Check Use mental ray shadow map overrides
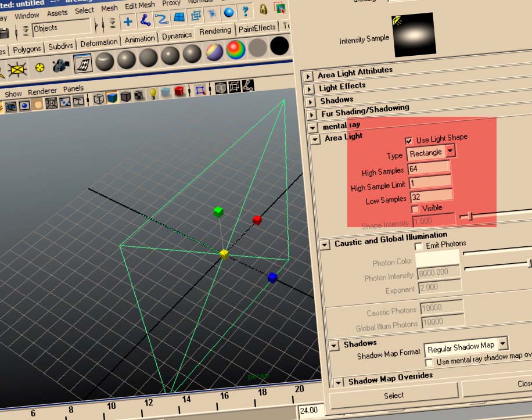The width and height of the screenshot is (532, 420). coord(429,362)
